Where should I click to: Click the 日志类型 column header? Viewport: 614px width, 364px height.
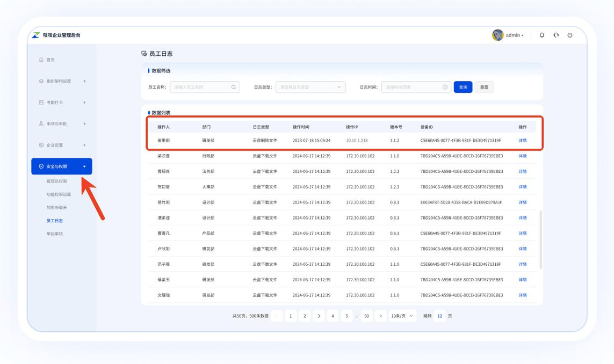pos(261,127)
